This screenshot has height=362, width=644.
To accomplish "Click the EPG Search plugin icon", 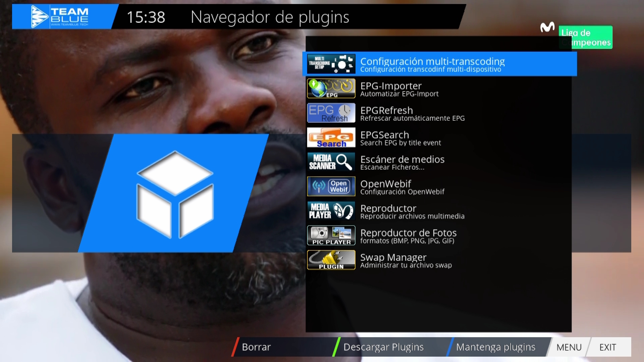I will pyautogui.click(x=331, y=137).
